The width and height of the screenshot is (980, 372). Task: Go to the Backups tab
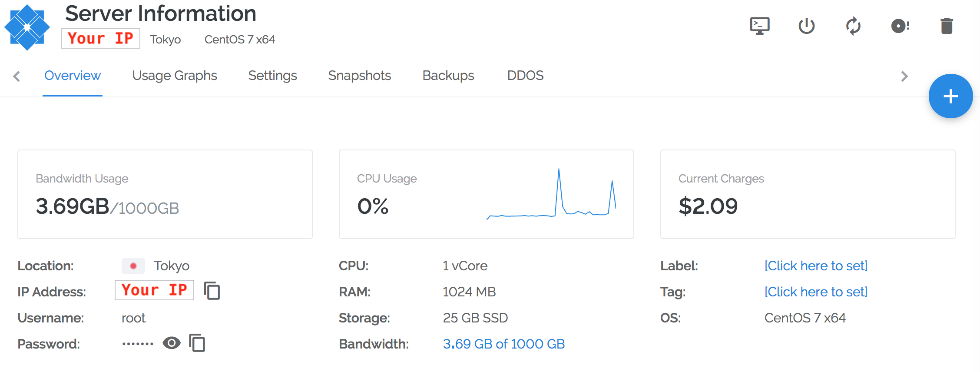(x=448, y=76)
